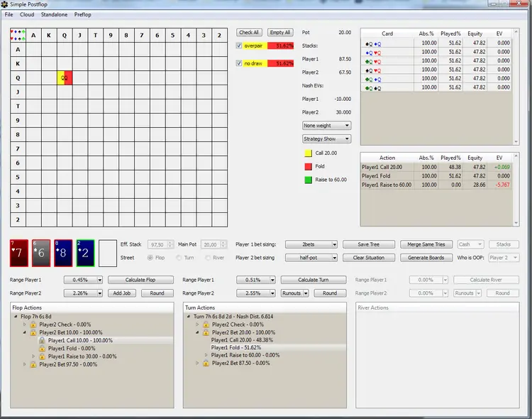This screenshot has height=419, width=532.
Task: Click the flop Round button
Action: [157, 293]
